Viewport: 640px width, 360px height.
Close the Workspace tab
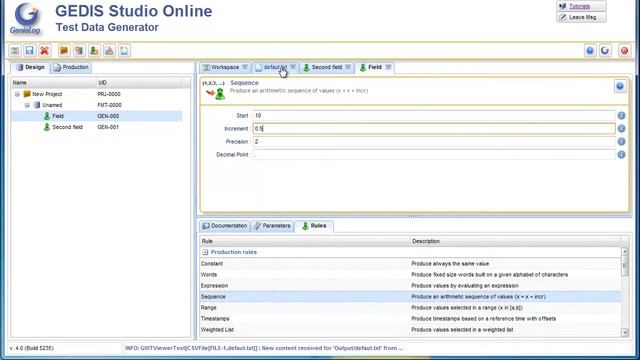coord(245,67)
